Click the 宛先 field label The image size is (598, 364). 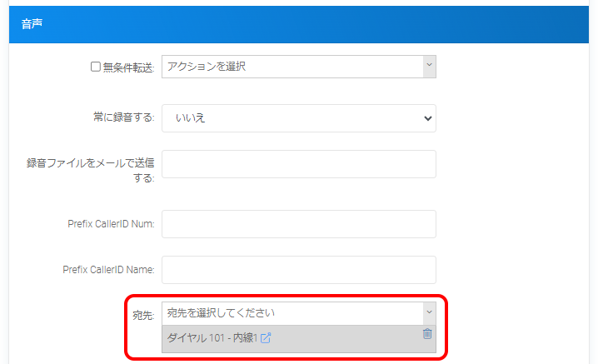(x=143, y=317)
